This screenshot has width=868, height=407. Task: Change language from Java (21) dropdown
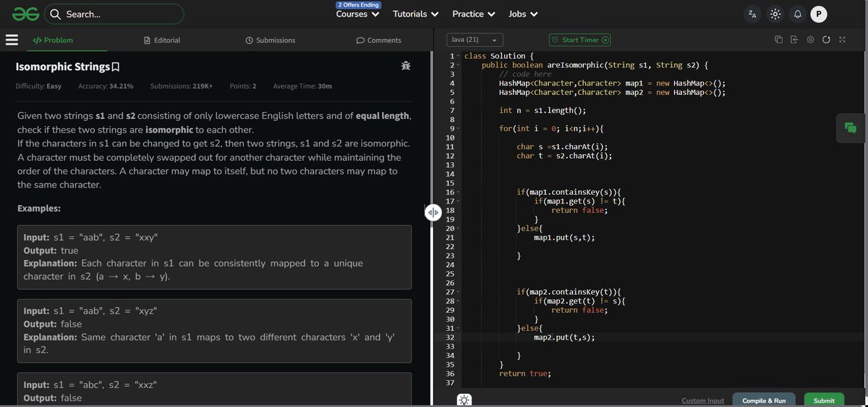(474, 40)
